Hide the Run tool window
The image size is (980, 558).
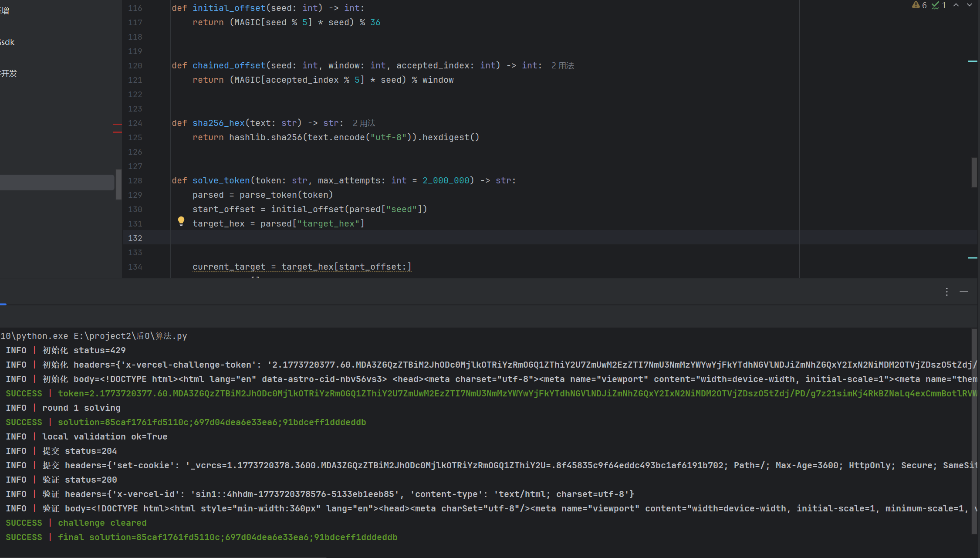[964, 292]
